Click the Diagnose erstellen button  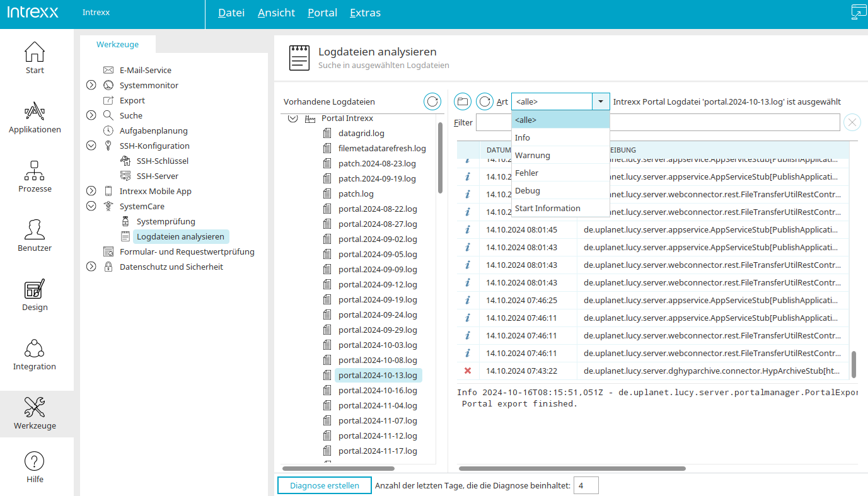[x=324, y=485]
